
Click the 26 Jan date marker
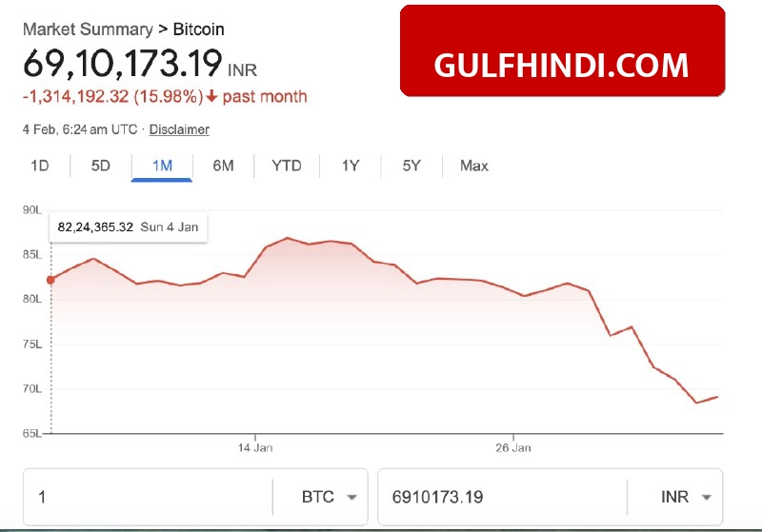pyautogui.click(x=513, y=446)
